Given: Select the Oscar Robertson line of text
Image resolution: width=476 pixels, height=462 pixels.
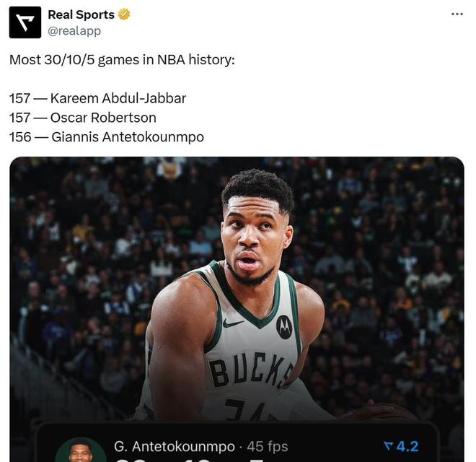Looking at the screenshot, I should (x=82, y=117).
